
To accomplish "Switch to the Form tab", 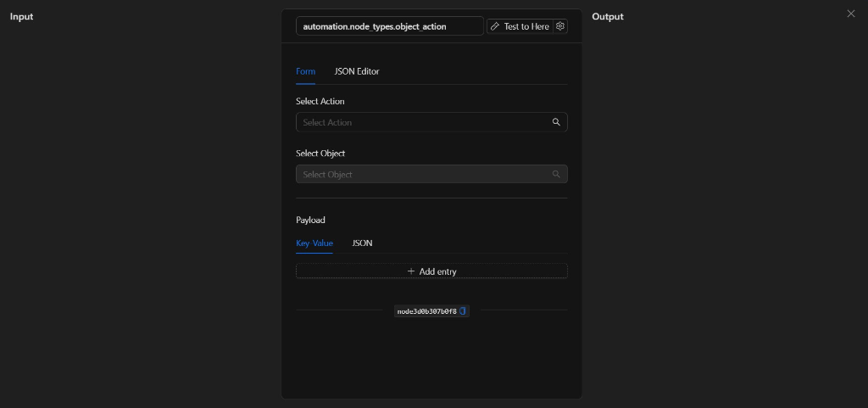I will click(305, 71).
